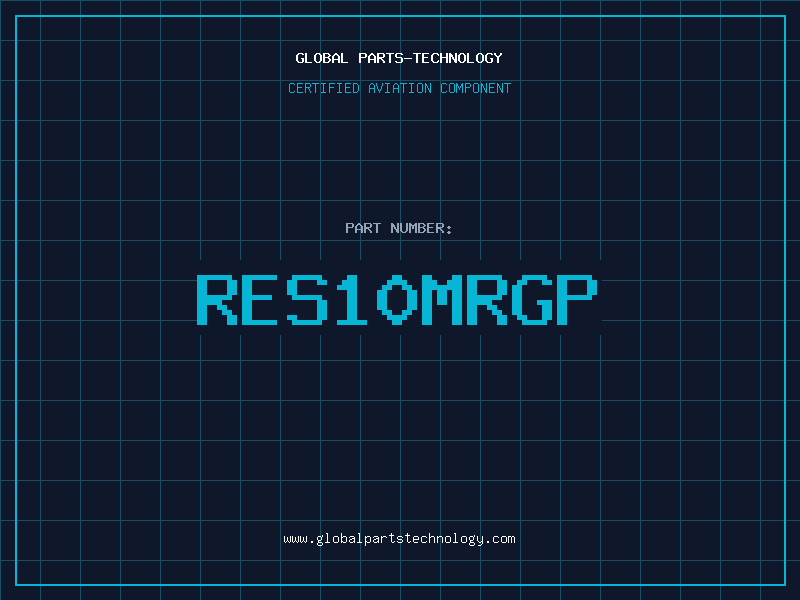This screenshot has height=600, width=800.
Task: Select the CERTIFIED AVIATION COMPONENT subtitle
Action: point(399,88)
